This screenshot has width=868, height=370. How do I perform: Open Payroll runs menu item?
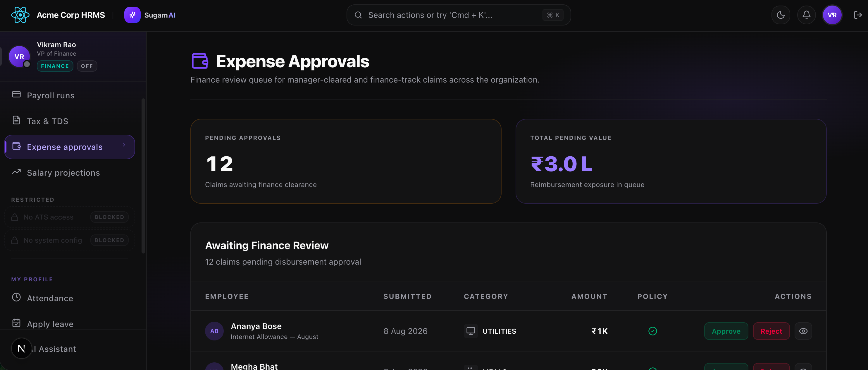[69, 95]
